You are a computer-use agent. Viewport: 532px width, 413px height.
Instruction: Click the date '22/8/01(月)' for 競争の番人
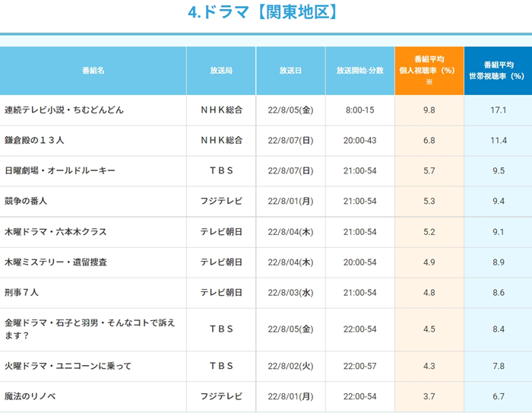290,201
